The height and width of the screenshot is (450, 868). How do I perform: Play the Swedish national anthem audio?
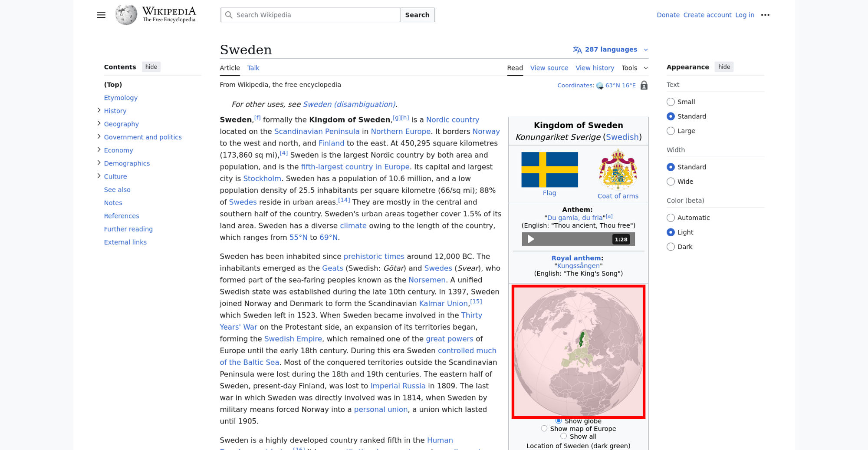[531, 239]
